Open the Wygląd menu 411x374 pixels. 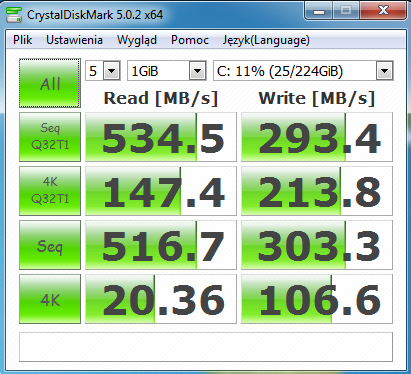click(x=137, y=40)
